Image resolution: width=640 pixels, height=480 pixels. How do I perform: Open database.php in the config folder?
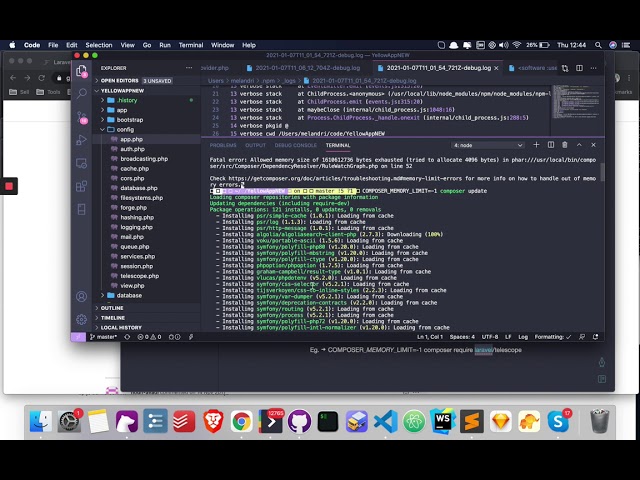[x=139, y=188]
